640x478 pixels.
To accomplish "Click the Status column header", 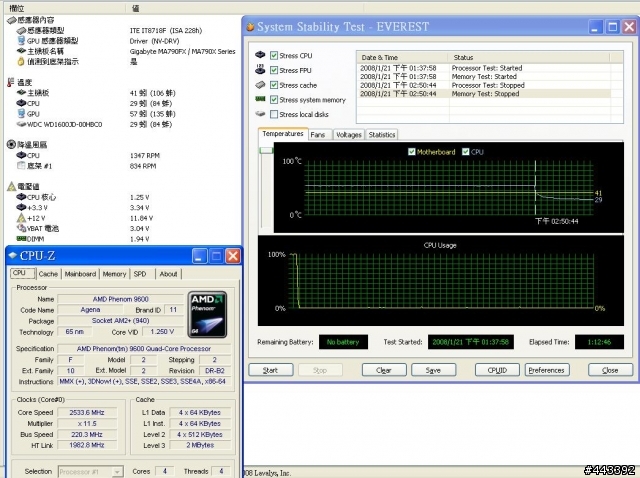I will [529, 58].
